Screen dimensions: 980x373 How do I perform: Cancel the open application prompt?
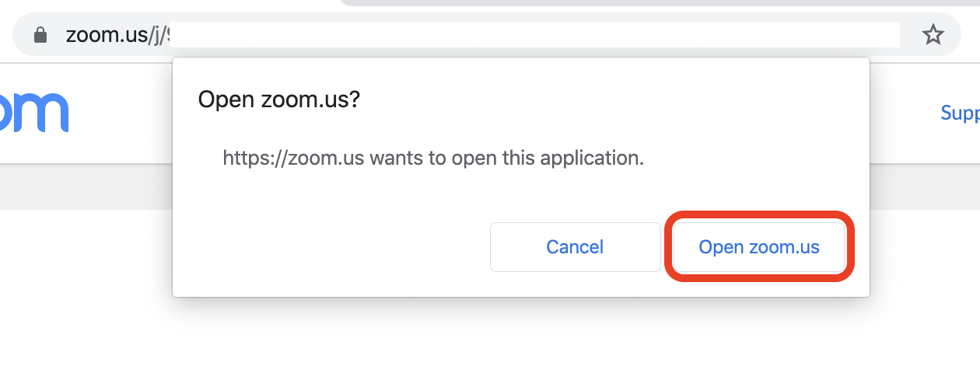pyautogui.click(x=575, y=247)
